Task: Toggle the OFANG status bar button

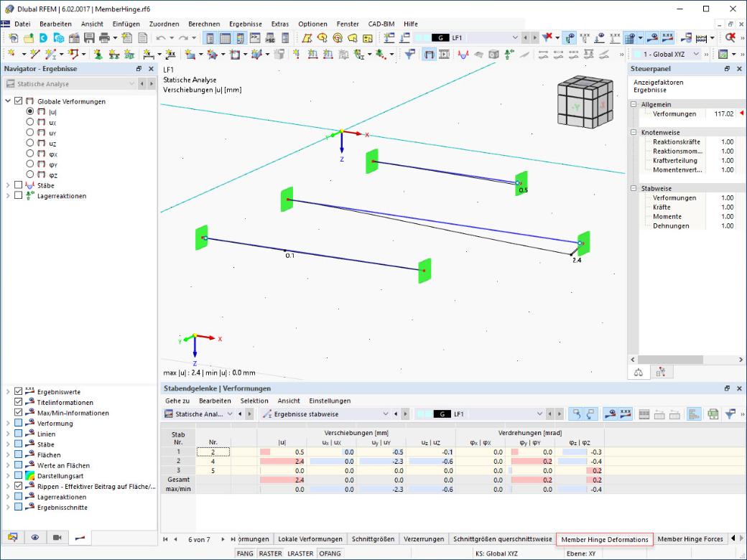Action: tap(330, 554)
